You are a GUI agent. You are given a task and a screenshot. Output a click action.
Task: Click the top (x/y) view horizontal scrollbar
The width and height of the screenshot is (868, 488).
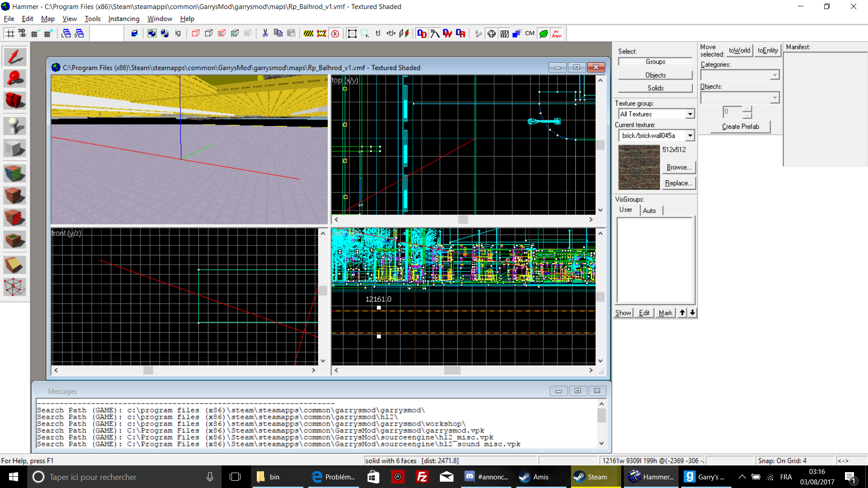point(463,220)
